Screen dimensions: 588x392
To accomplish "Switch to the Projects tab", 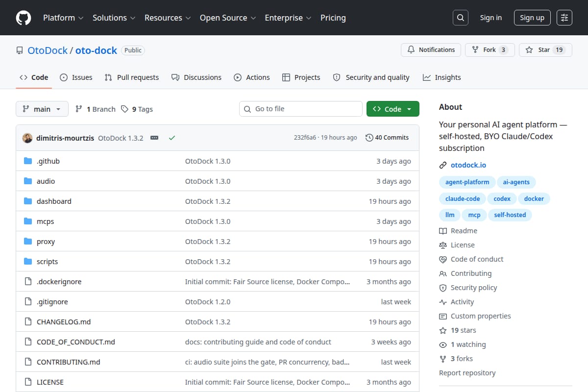I will click(301, 77).
